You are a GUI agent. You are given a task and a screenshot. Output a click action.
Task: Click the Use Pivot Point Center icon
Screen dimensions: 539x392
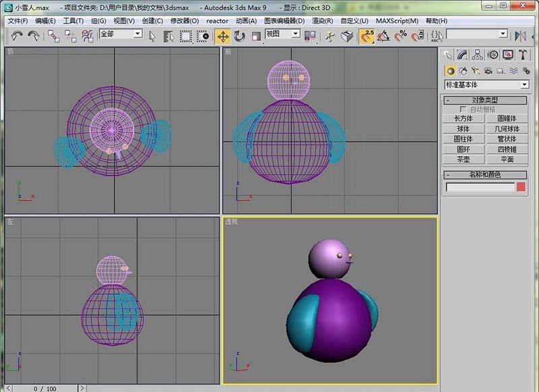310,36
